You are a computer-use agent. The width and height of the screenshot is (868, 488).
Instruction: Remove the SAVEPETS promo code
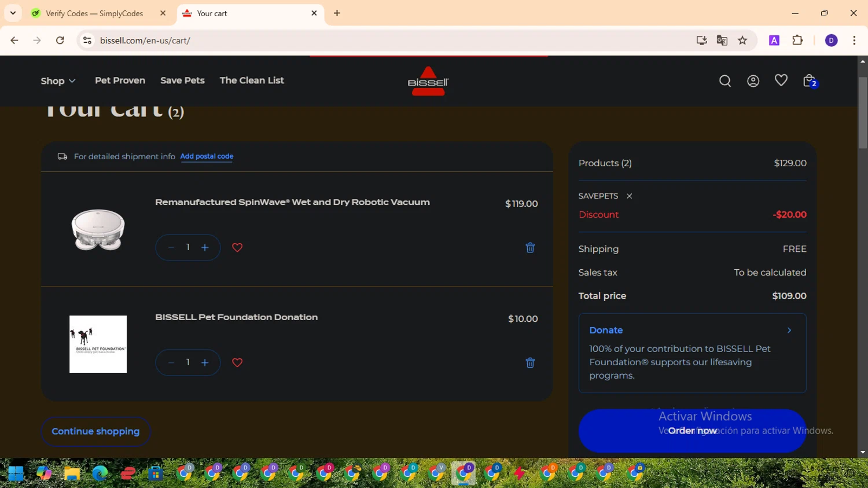(x=630, y=196)
